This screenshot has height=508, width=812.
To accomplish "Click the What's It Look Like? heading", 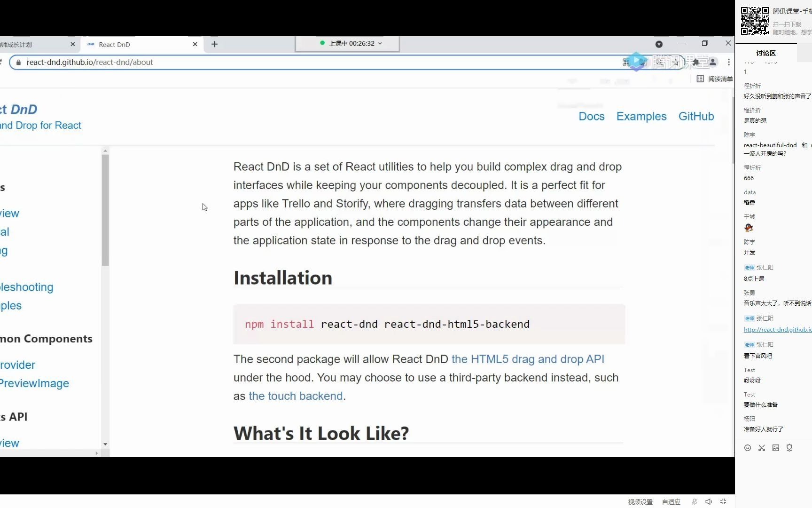I will 321,433.
